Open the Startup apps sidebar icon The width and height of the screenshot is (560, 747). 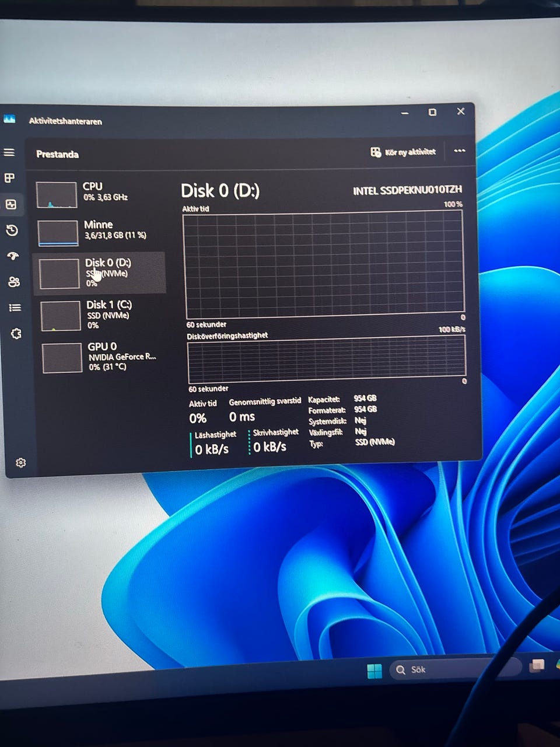(x=13, y=256)
